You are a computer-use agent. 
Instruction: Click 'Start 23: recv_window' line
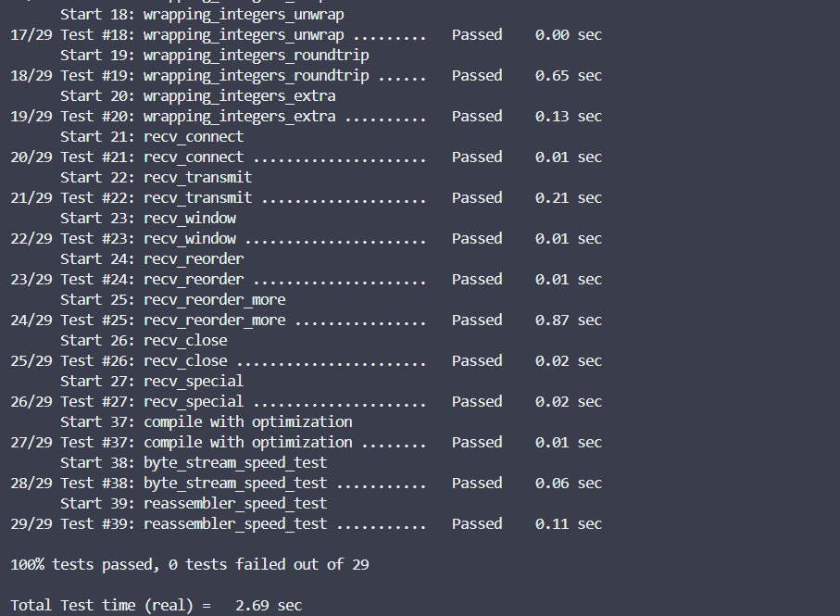pyautogui.click(x=148, y=218)
